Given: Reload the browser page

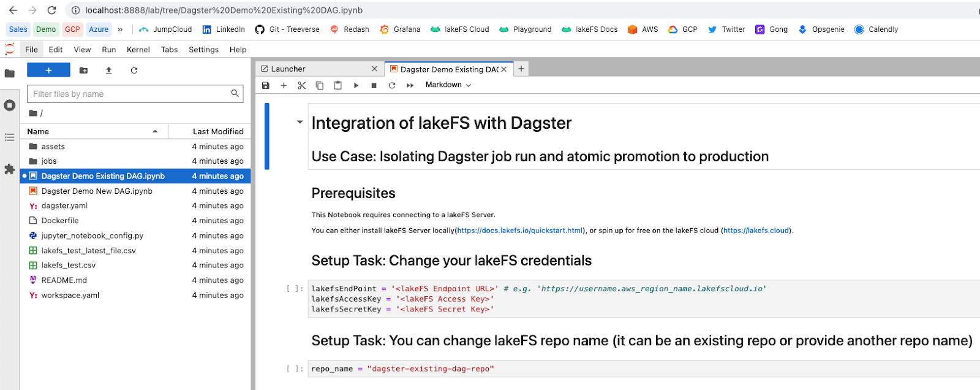Looking at the screenshot, I should click(52, 10).
